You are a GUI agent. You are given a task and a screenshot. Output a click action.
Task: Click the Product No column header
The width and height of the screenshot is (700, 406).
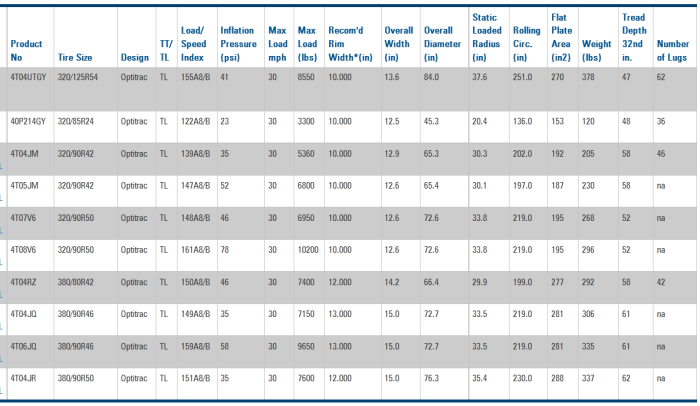[x=26, y=50]
